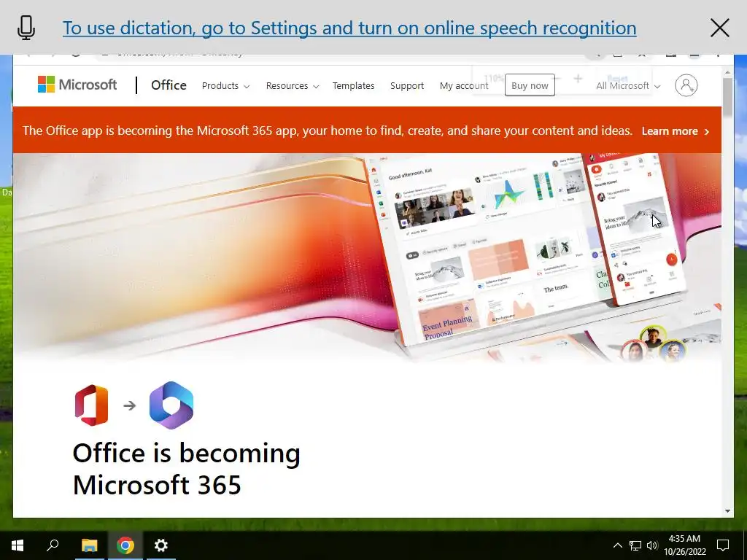Open the Settings app from the taskbar
Image resolution: width=747 pixels, height=560 pixels.
161,545
